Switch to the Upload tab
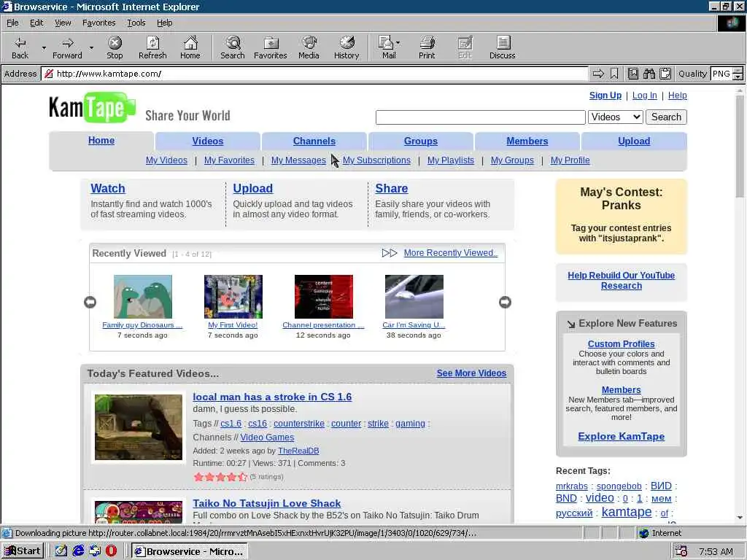This screenshot has height=560, width=747. pos(634,141)
